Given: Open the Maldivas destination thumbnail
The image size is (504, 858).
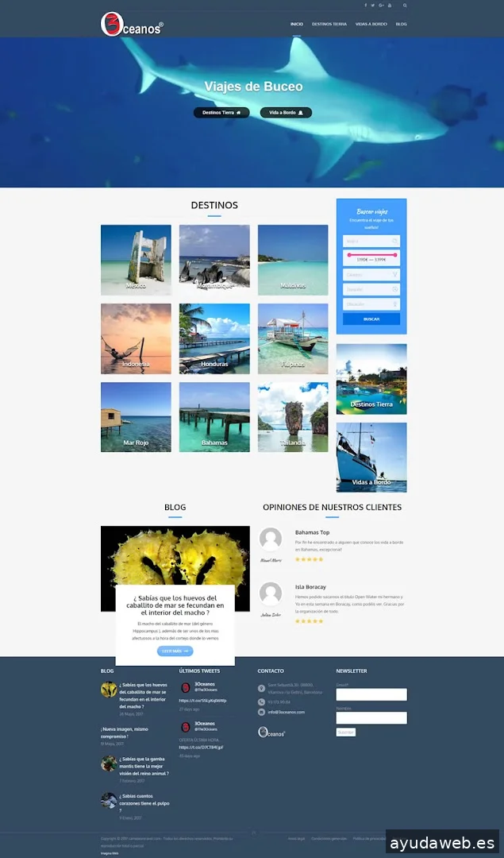Looking at the screenshot, I should 293,260.
